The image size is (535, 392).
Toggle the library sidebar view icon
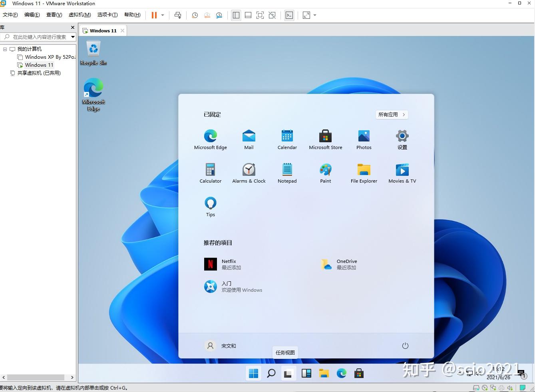point(236,15)
